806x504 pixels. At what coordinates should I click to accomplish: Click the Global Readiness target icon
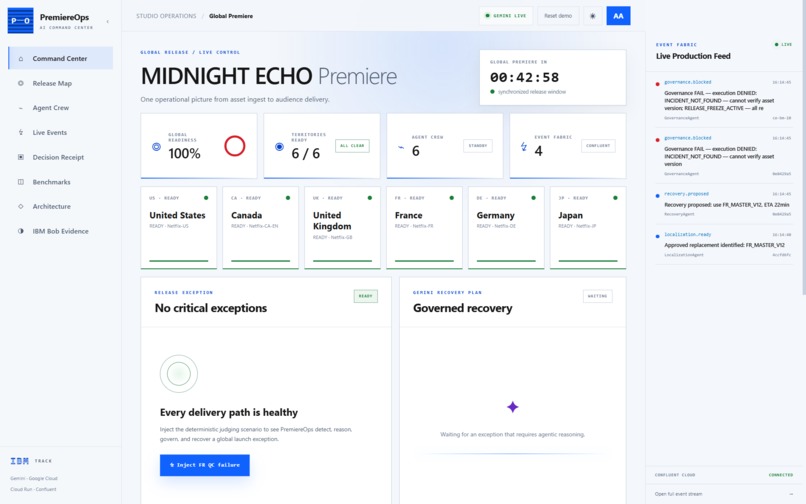click(x=156, y=147)
